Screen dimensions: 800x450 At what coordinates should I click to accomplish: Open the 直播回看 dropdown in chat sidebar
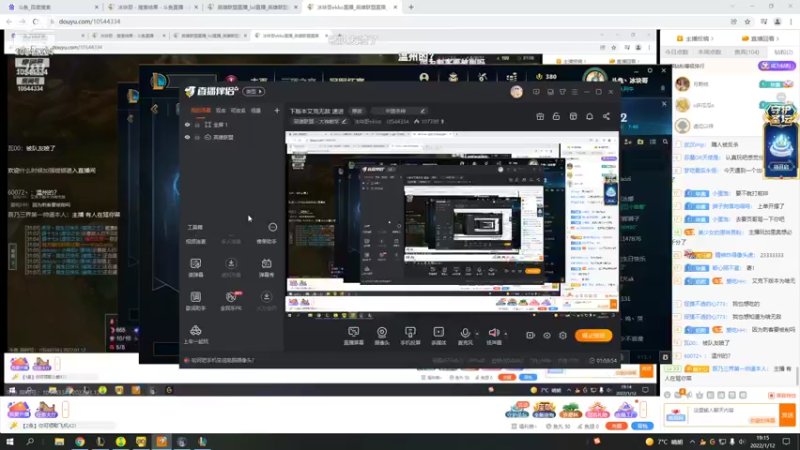(x=761, y=38)
